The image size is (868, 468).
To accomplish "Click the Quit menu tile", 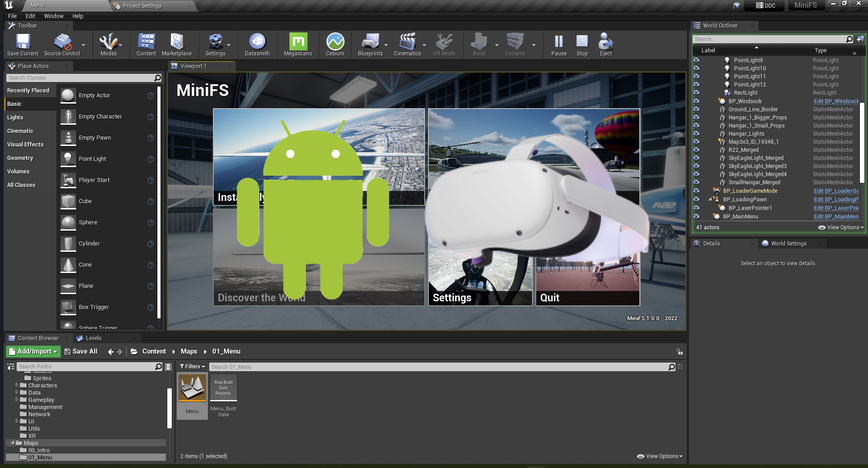I will [588, 279].
